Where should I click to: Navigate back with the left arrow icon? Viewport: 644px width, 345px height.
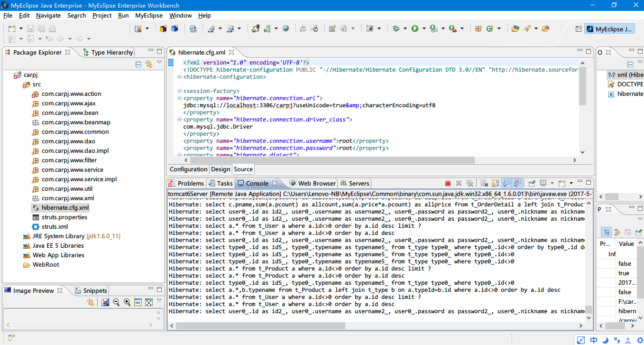[60, 39]
